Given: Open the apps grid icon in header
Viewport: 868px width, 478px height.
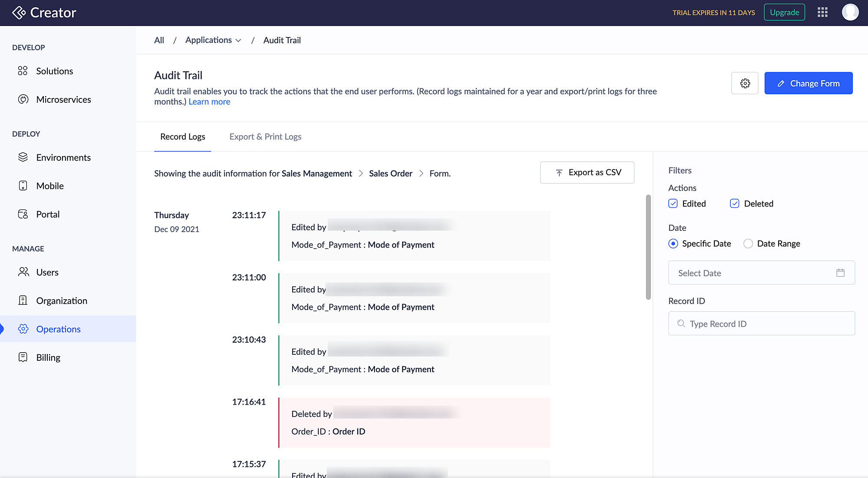Looking at the screenshot, I should tap(822, 12).
